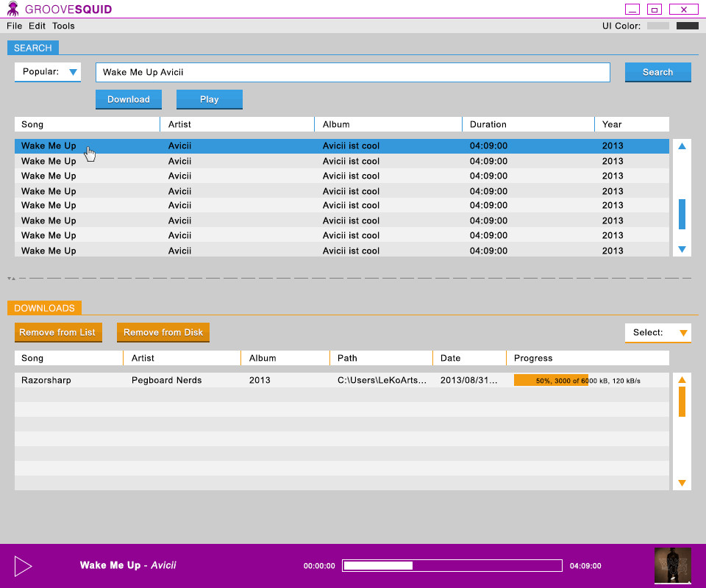Click Remove from List button
706x588 pixels.
click(x=58, y=332)
